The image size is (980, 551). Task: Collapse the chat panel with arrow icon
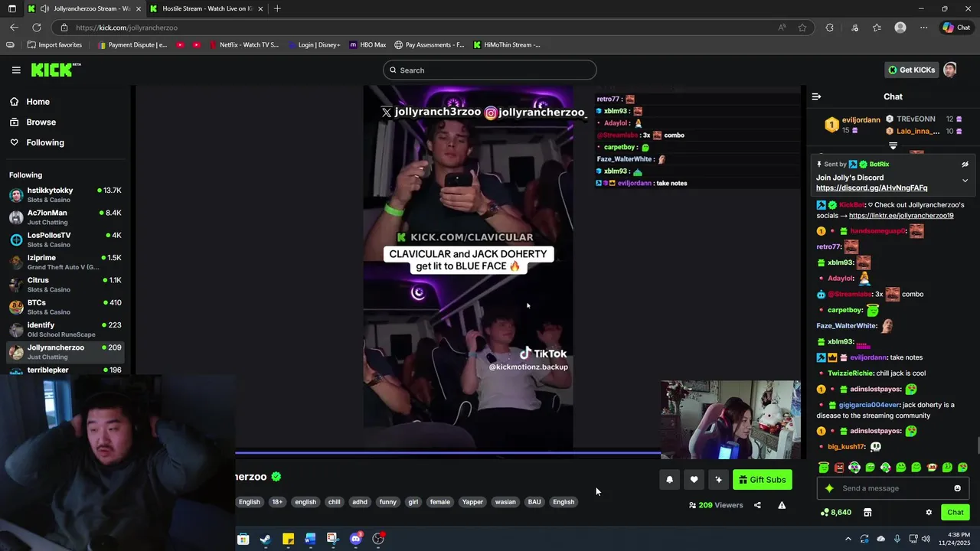[x=816, y=96]
